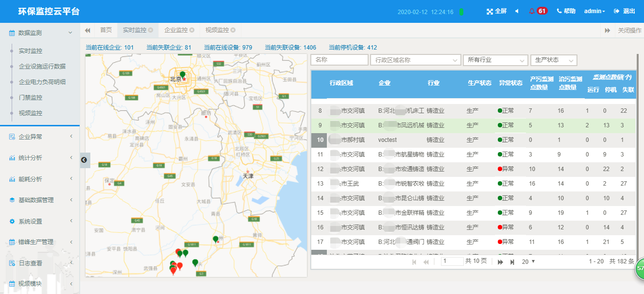Close the 视频监控 tab

pos(233,30)
